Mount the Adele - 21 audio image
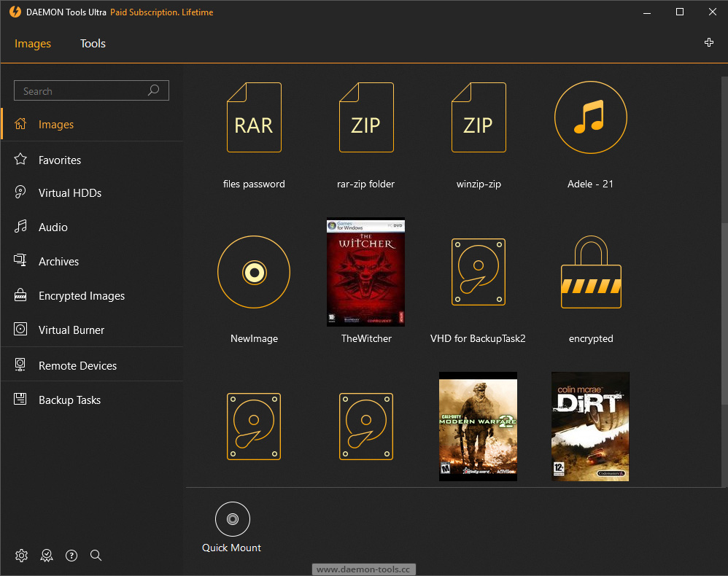This screenshot has height=576, width=728. (590, 117)
